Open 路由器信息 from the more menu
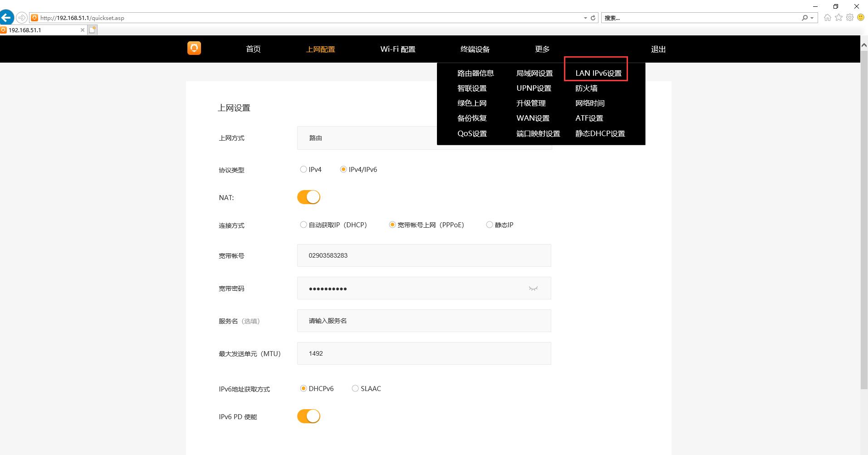This screenshot has height=455, width=868. (476, 73)
